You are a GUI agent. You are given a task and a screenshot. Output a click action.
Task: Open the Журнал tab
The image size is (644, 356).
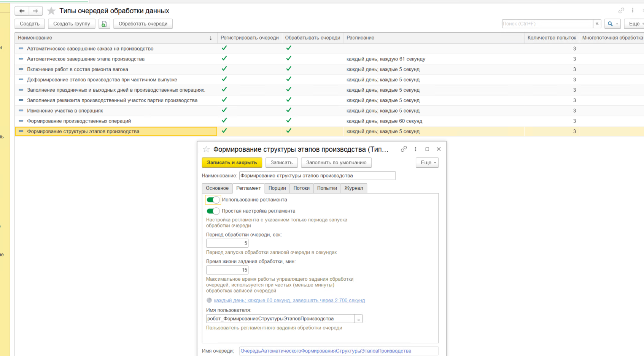[353, 188]
